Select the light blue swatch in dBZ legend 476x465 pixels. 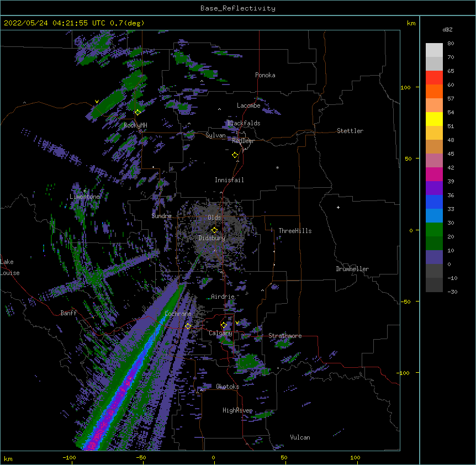point(434,215)
